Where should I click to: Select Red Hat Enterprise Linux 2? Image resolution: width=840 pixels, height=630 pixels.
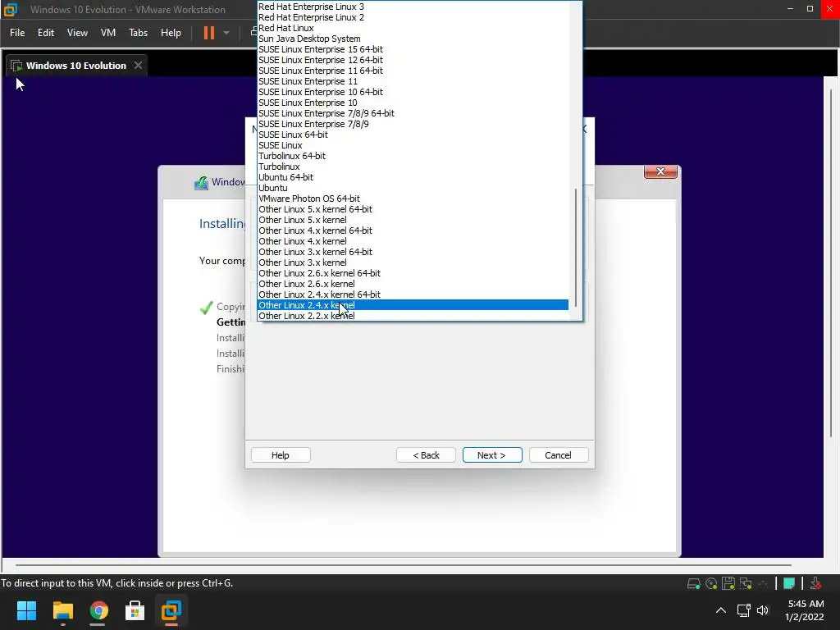tap(413, 17)
